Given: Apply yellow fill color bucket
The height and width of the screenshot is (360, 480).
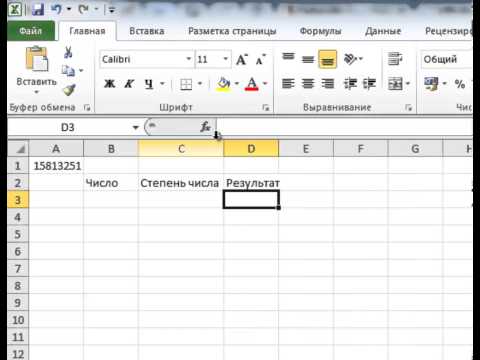Looking at the screenshot, I should [x=224, y=83].
